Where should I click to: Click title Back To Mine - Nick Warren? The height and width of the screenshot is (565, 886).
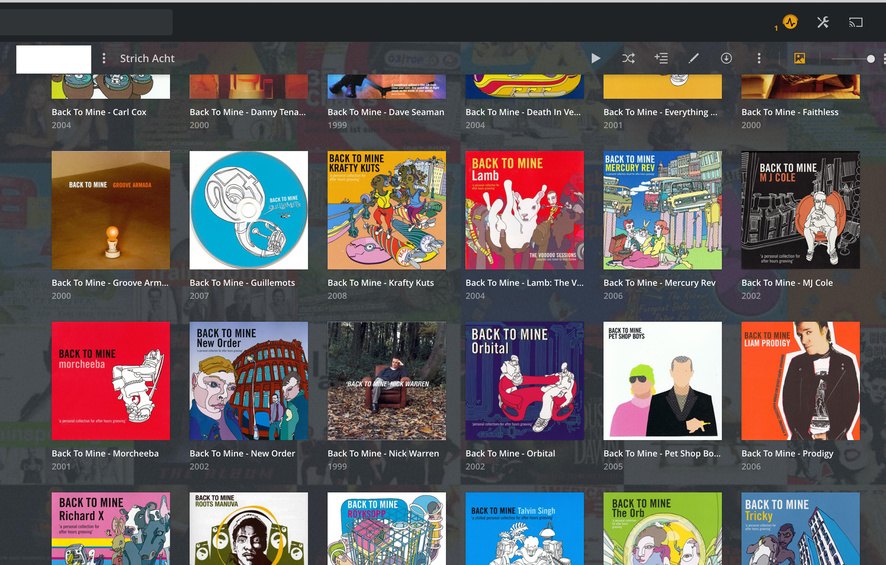pyautogui.click(x=383, y=453)
